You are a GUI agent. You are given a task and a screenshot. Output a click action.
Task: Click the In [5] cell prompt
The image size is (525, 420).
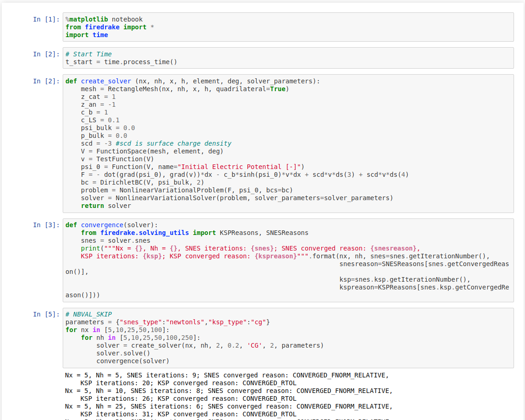point(46,314)
